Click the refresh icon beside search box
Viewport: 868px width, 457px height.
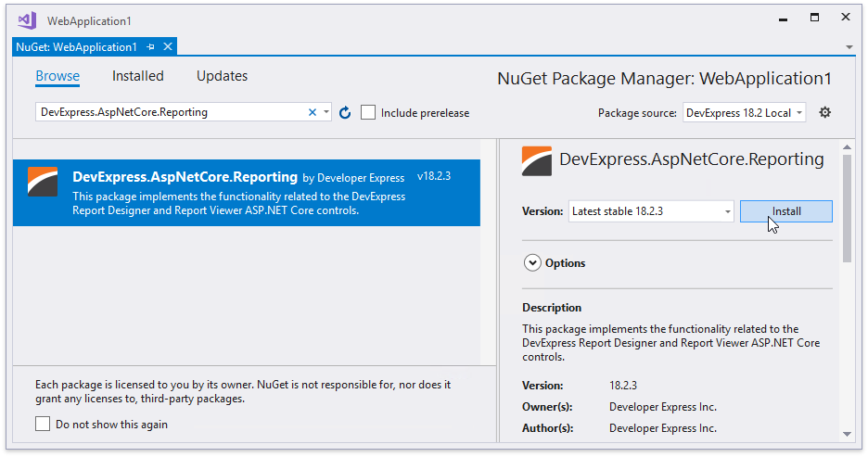point(345,113)
